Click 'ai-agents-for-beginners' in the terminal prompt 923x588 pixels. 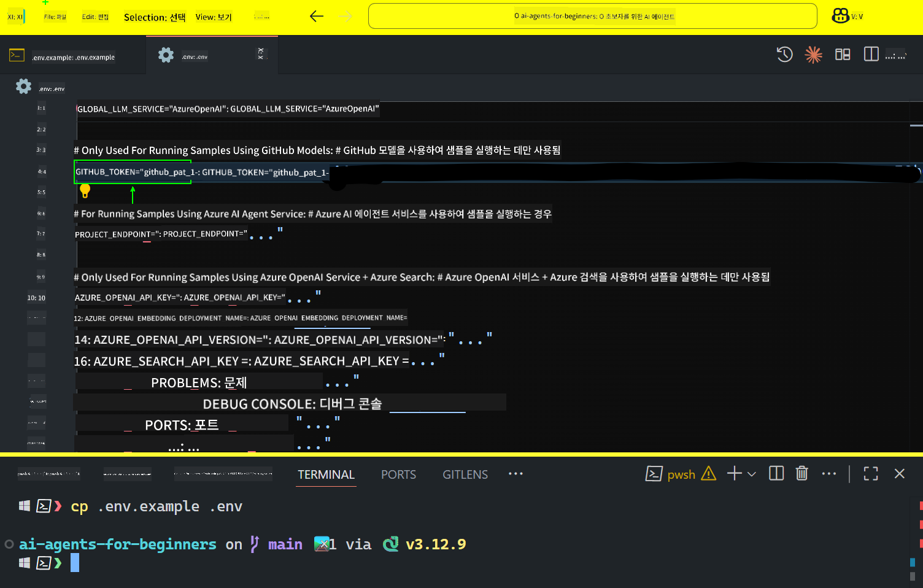click(118, 544)
